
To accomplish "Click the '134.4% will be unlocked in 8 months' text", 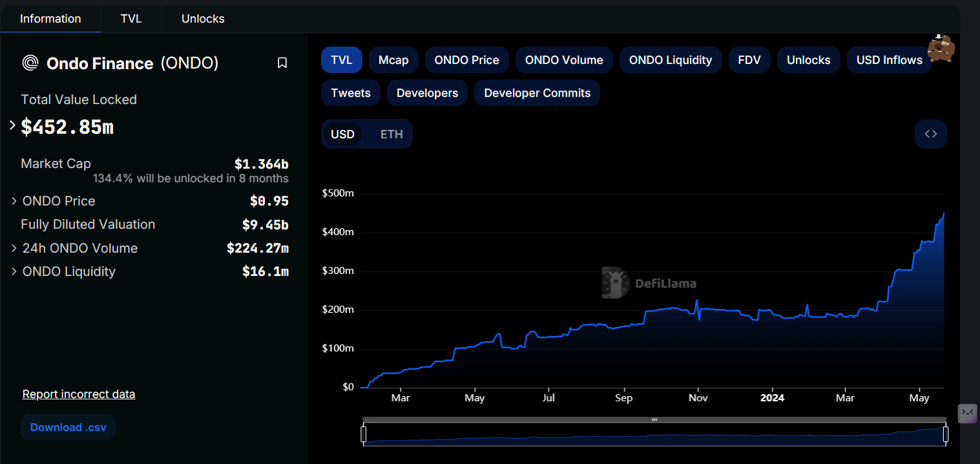I will (x=191, y=178).
